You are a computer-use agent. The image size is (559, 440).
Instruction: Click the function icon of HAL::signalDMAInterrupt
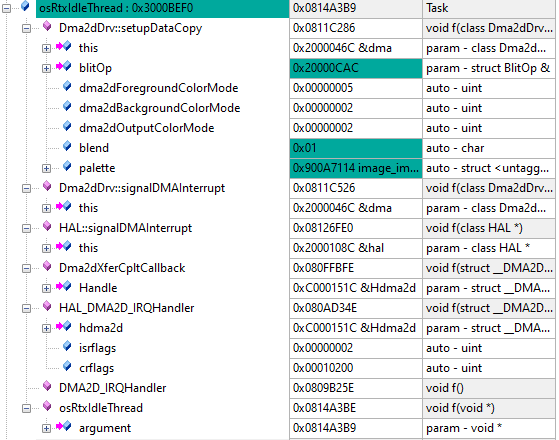pos(47,226)
